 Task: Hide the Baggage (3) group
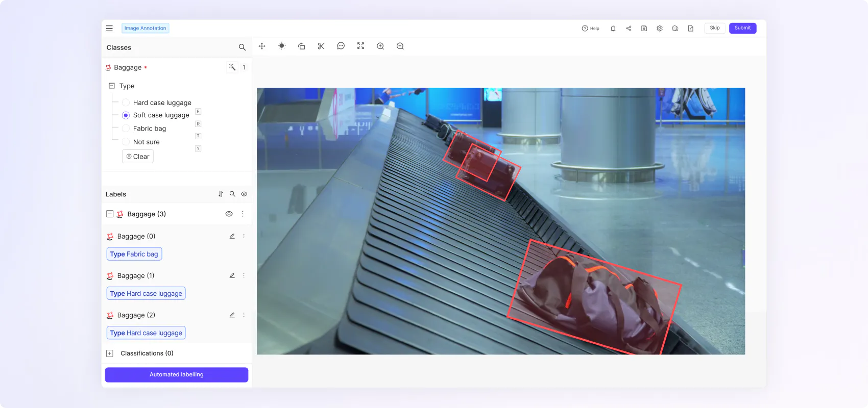[x=229, y=214]
